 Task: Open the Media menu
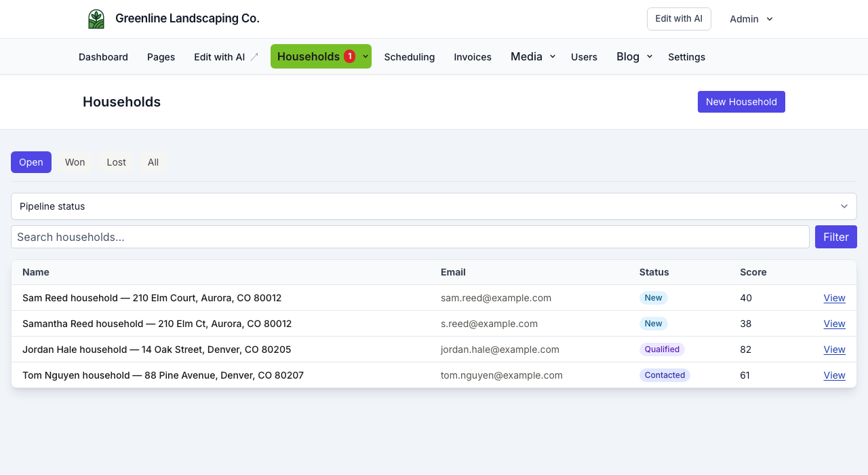click(x=526, y=56)
